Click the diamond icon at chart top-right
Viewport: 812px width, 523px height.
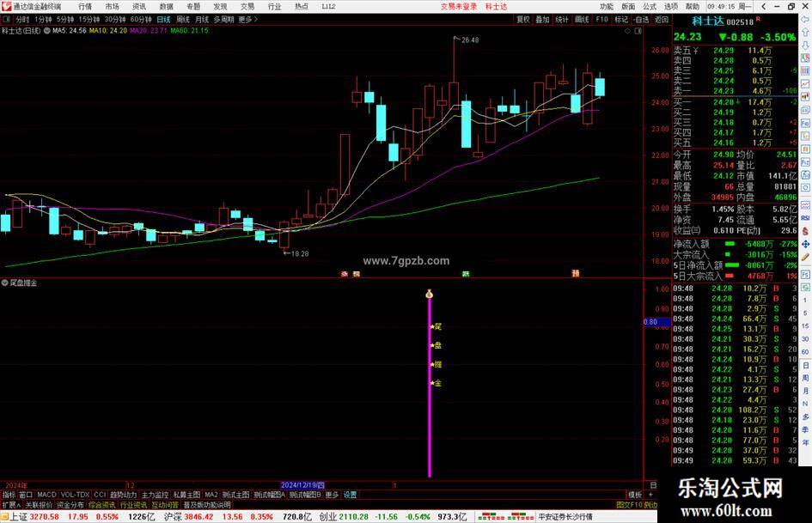[x=627, y=31]
